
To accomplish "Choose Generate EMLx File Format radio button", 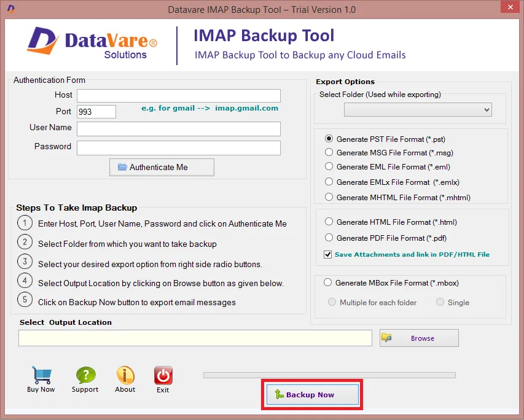I will pyautogui.click(x=329, y=182).
